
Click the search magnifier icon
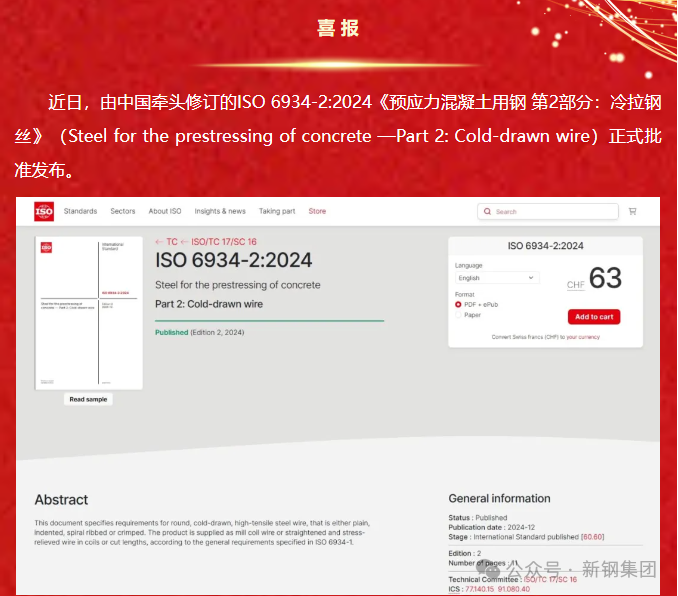pyautogui.click(x=488, y=212)
